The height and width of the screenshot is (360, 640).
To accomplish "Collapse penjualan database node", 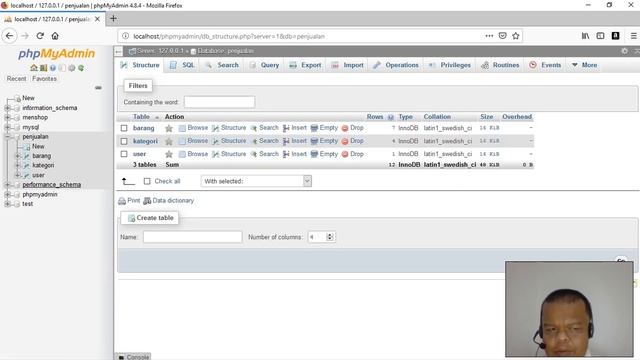I will [x=7, y=136].
